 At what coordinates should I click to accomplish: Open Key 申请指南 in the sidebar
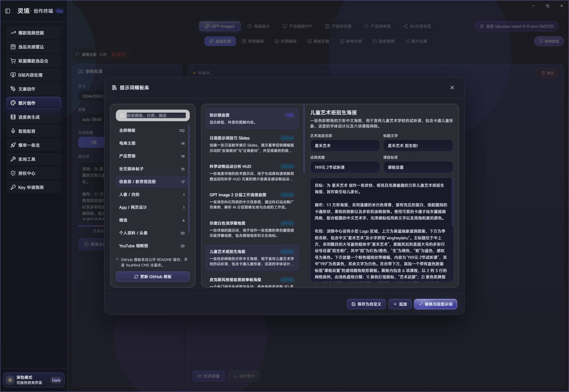point(34,187)
